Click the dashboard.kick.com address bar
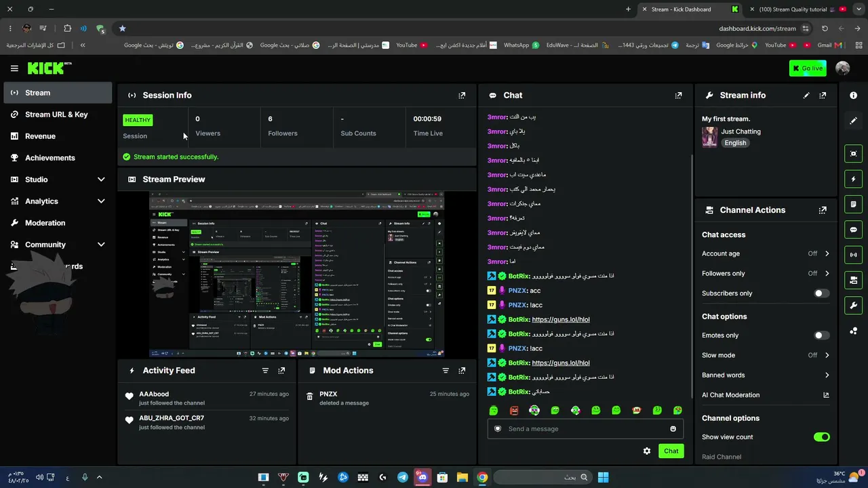The height and width of the screenshot is (488, 868). coord(757,28)
